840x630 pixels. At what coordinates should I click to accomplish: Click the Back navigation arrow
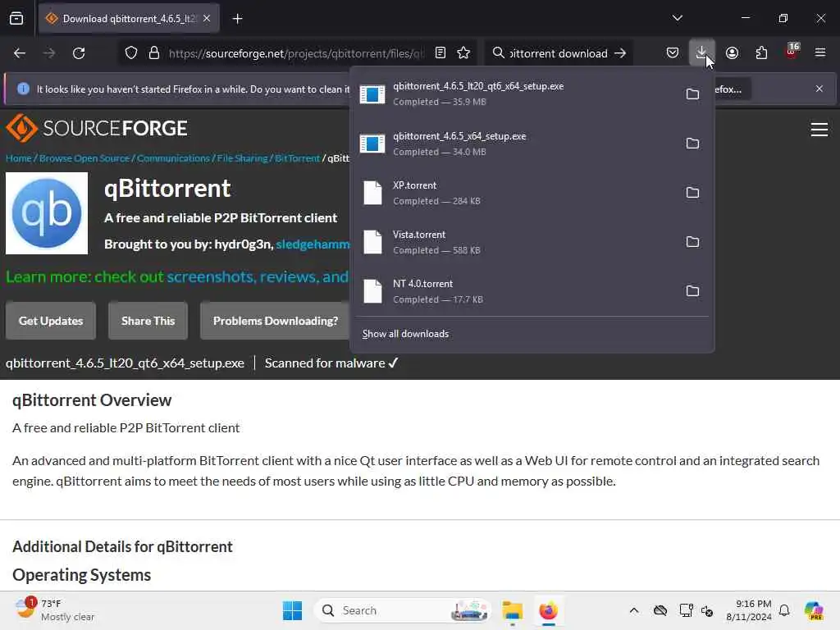[20, 53]
